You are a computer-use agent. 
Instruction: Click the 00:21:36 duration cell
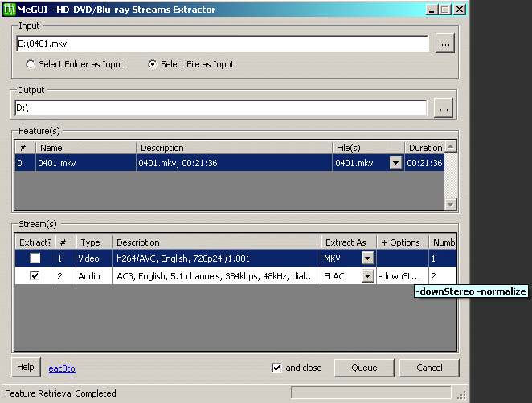click(424, 163)
